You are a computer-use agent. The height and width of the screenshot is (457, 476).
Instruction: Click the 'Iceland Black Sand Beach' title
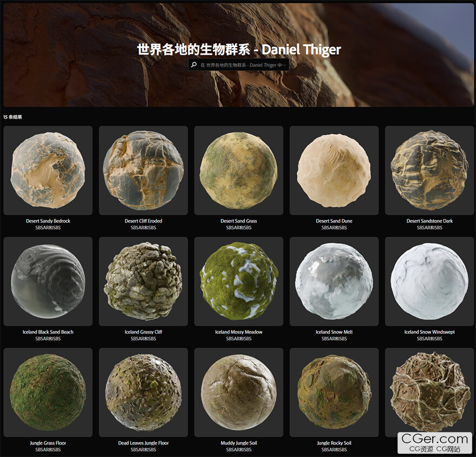coord(48,332)
